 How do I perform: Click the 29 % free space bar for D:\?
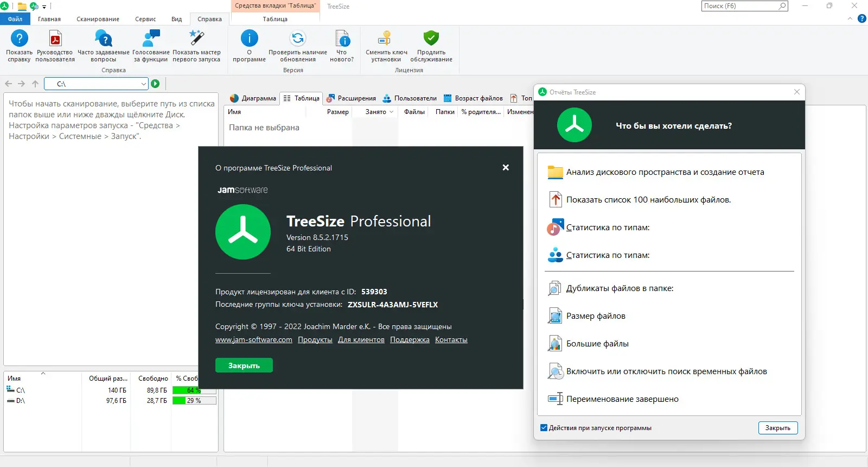pyautogui.click(x=194, y=401)
